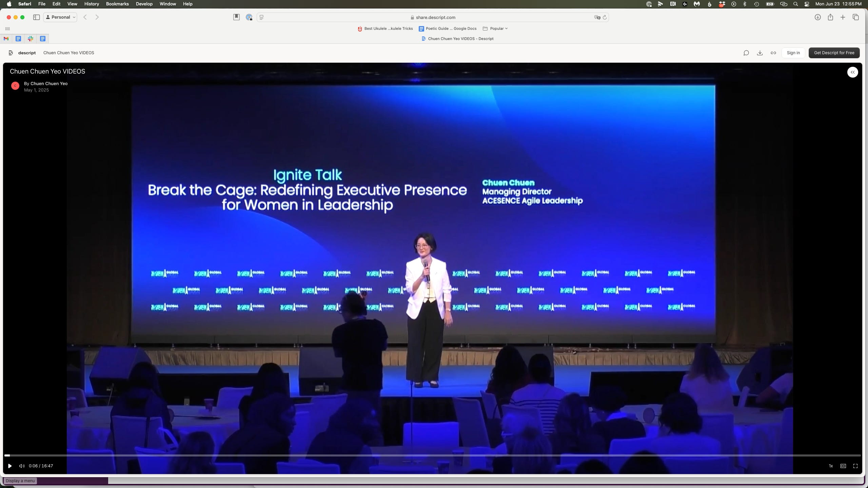Toggle the Safari sidebar

[36, 17]
